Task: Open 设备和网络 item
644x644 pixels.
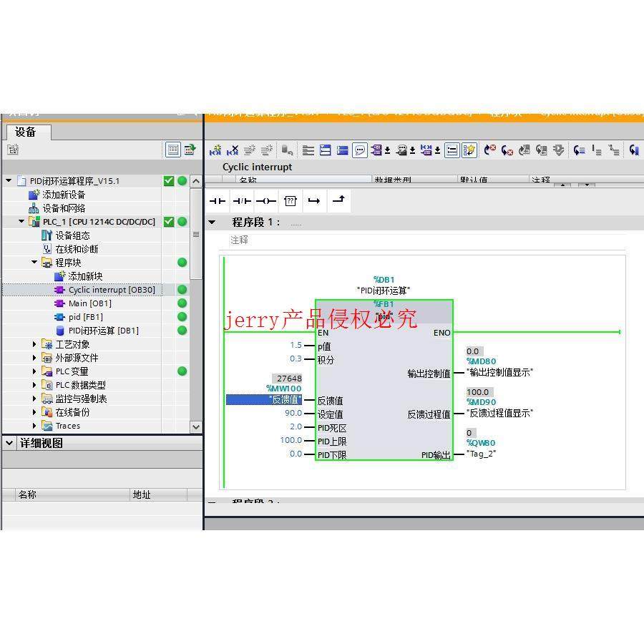Action: (x=64, y=208)
